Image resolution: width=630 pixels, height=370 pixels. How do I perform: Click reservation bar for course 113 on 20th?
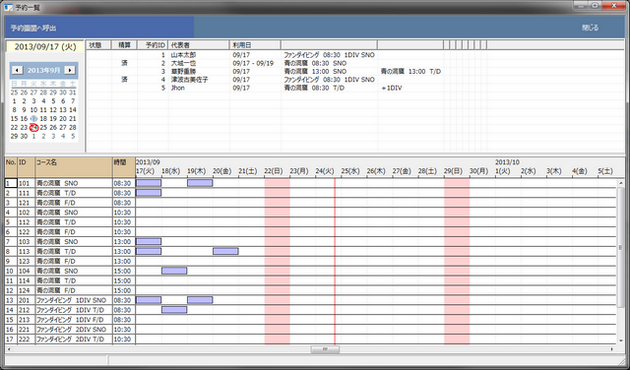(x=226, y=251)
